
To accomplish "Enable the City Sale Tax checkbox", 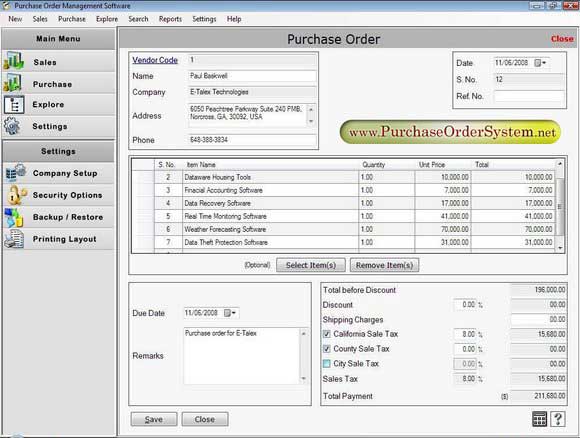I will coord(327,364).
